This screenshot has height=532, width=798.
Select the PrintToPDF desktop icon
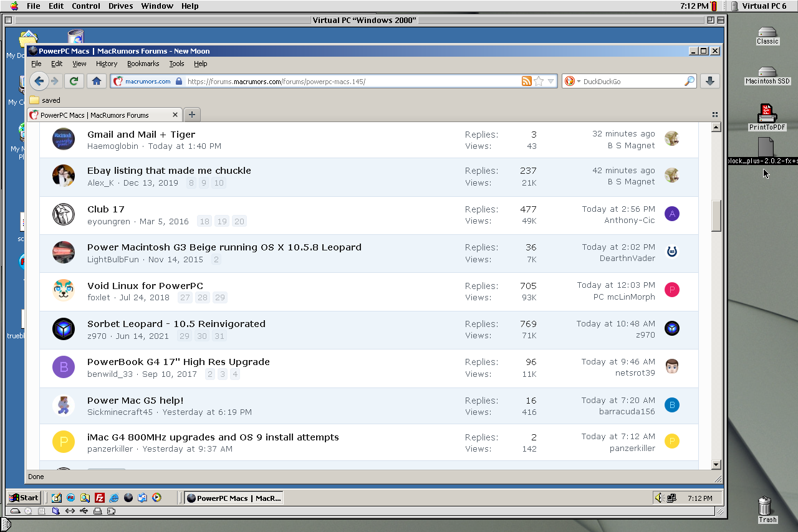(x=767, y=118)
